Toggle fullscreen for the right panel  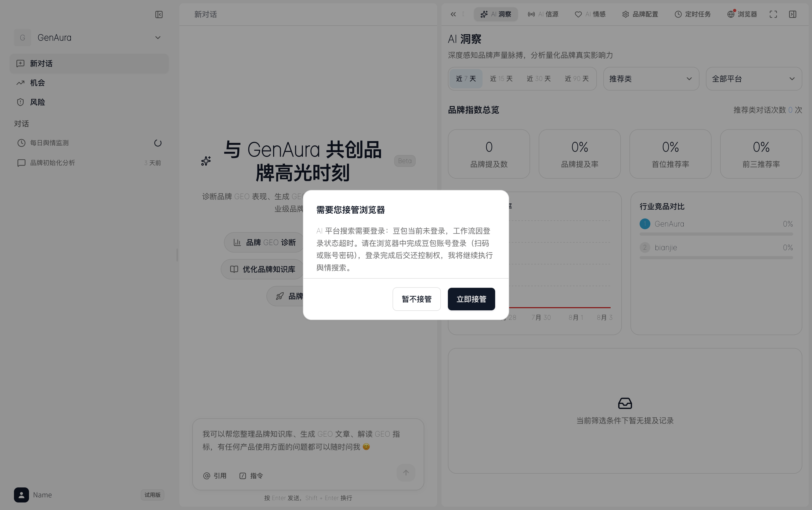[x=773, y=14]
